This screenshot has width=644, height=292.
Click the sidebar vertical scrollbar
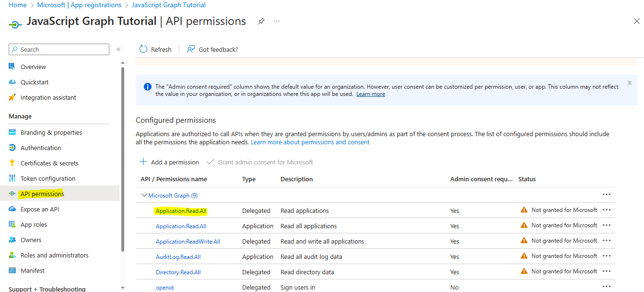tap(123, 159)
